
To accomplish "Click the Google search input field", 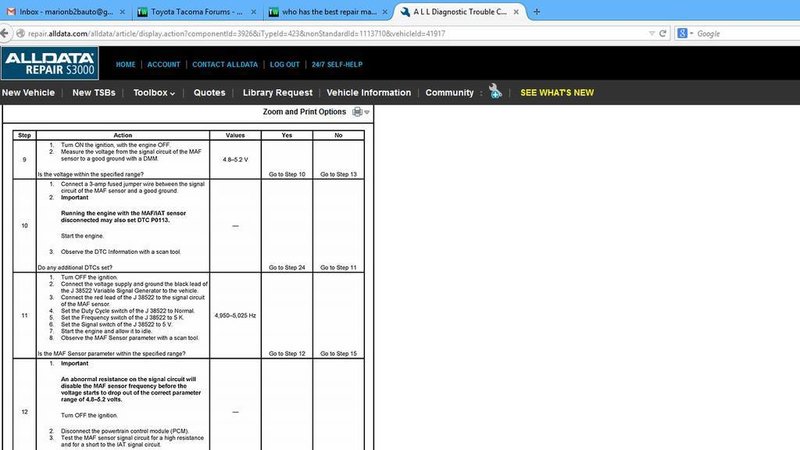I will (x=747, y=34).
